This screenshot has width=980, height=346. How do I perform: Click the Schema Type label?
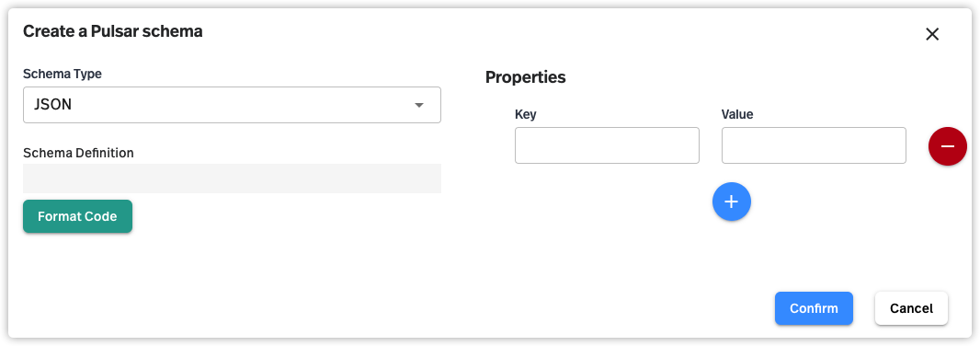[63, 74]
